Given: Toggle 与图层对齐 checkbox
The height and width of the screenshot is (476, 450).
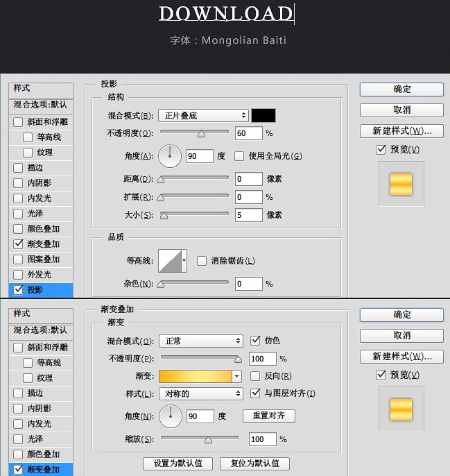Looking at the screenshot, I should [255, 393].
